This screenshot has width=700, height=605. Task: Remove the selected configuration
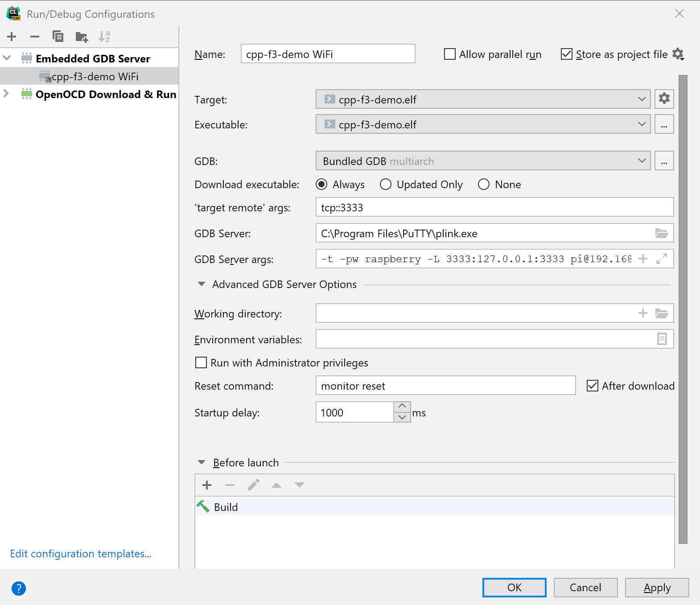point(35,37)
